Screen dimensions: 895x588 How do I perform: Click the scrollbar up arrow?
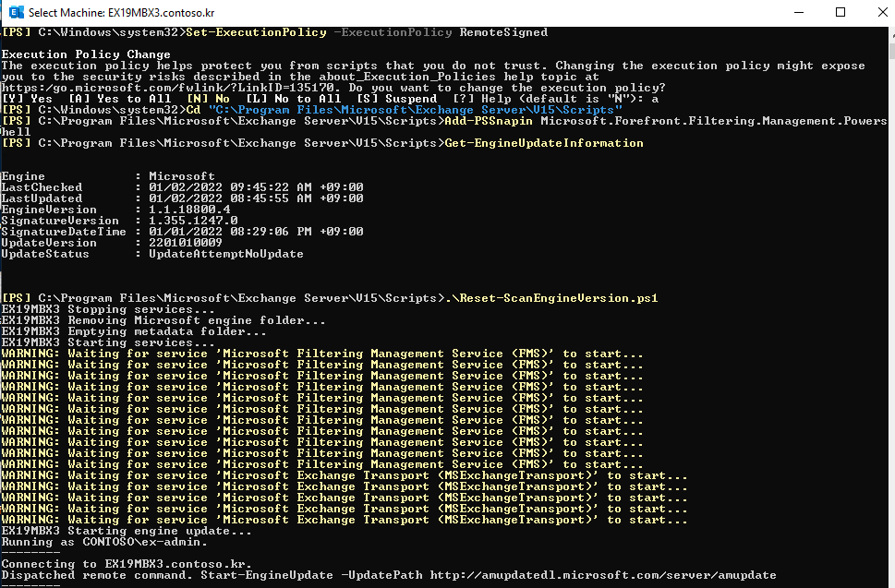pyautogui.click(x=891, y=33)
